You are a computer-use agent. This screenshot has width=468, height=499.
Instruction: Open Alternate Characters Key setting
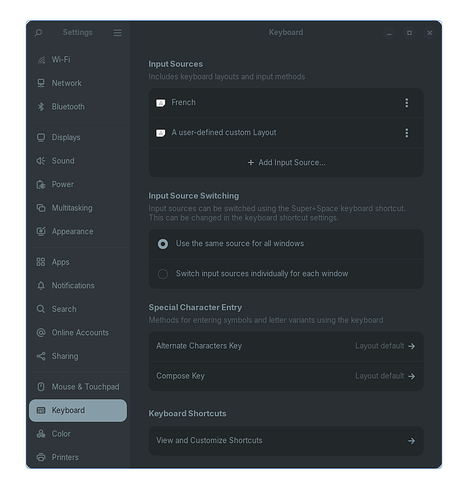pyautogui.click(x=286, y=346)
